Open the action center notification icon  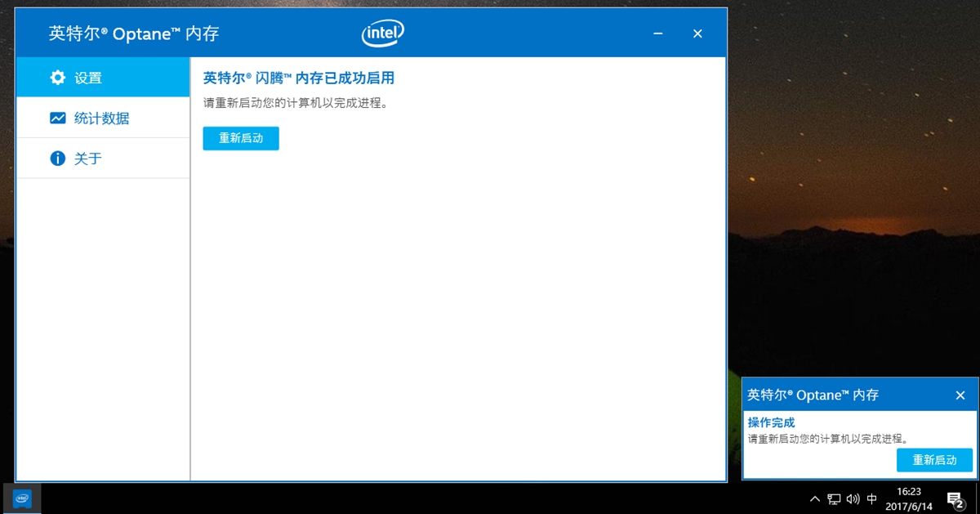click(x=955, y=498)
